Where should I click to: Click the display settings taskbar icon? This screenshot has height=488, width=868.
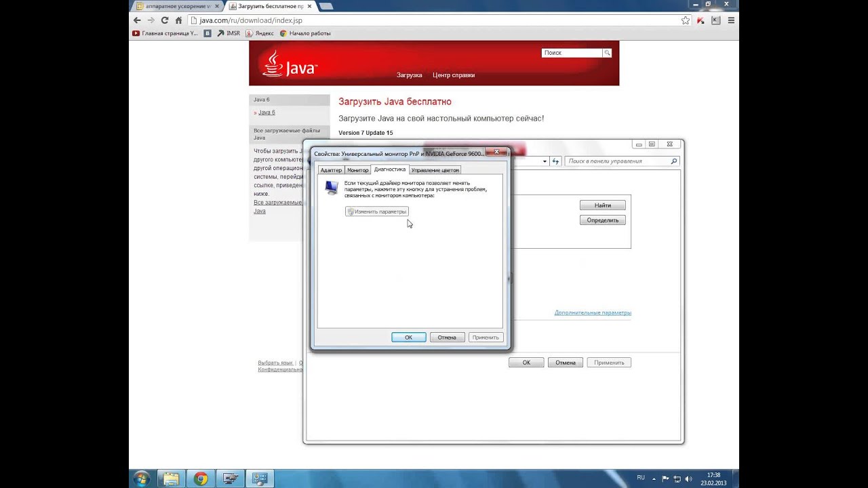pyautogui.click(x=231, y=479)
